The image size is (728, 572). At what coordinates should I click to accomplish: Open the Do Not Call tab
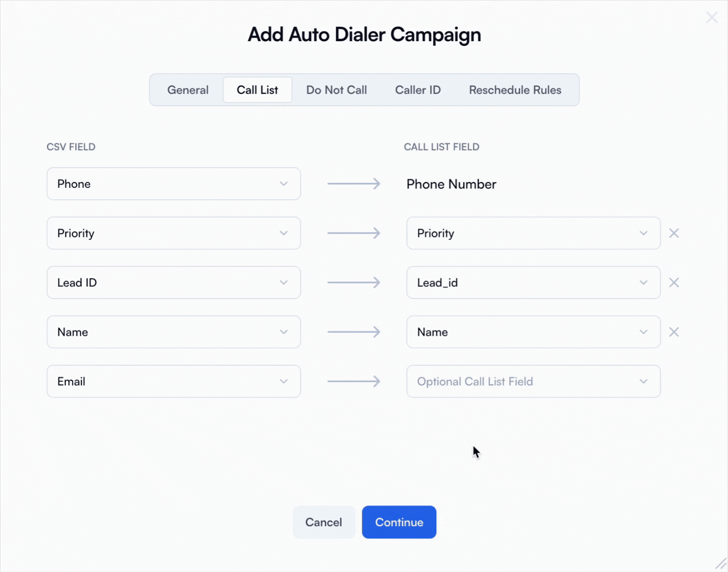336,90
